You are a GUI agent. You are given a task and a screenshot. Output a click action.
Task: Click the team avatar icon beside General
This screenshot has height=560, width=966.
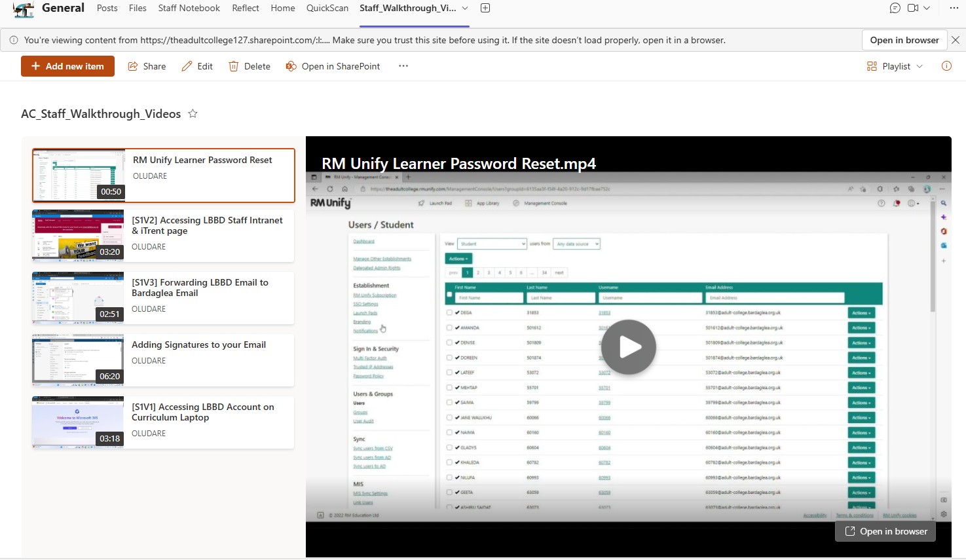pos(24,9)
